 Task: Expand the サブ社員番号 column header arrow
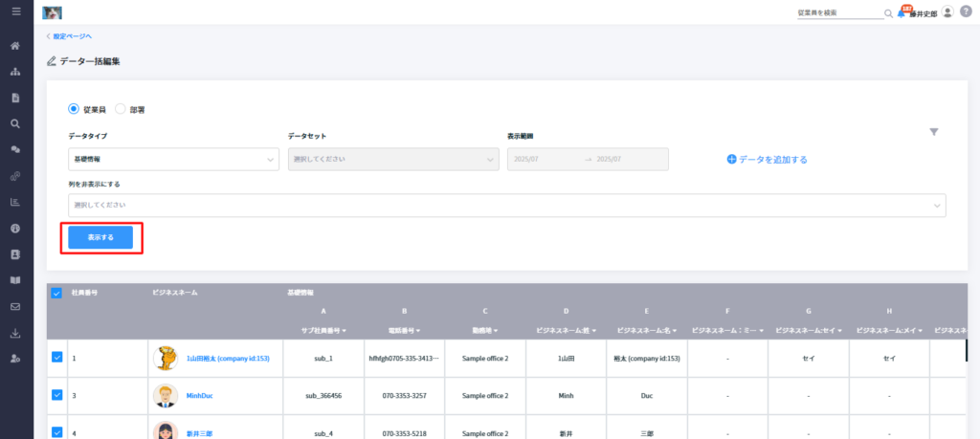344,330
